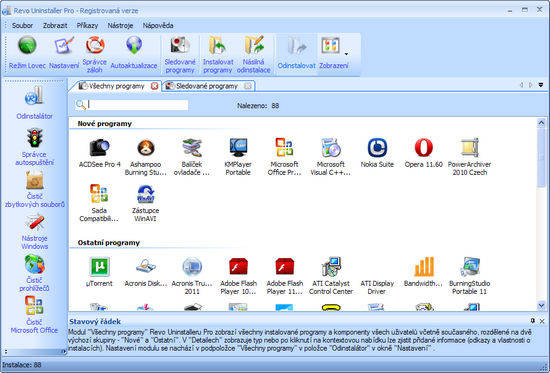Open the Nástroje menu
This screenshot has width=550, height=373.
click(x=120, y=26)
